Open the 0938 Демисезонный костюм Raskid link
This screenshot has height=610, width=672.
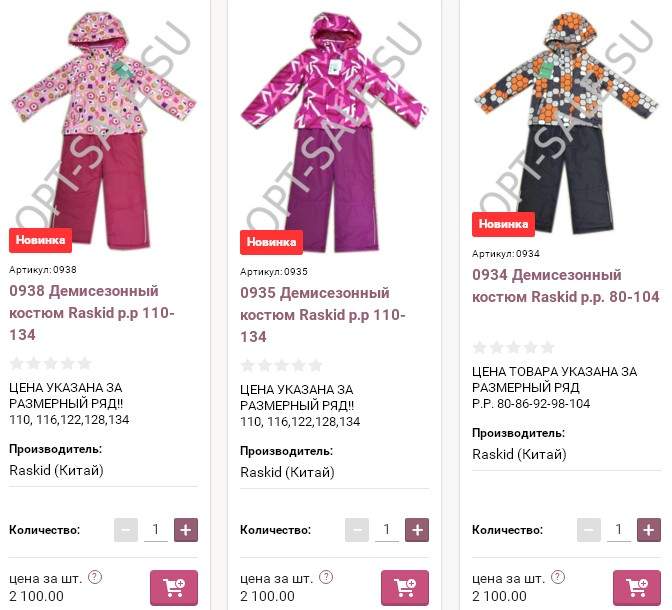point(92,313)
